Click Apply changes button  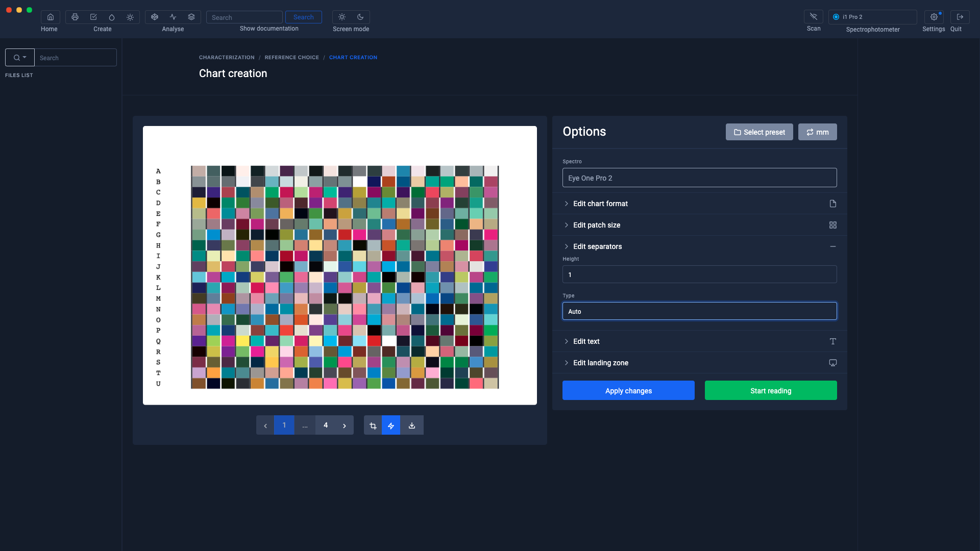pos(628,390)
